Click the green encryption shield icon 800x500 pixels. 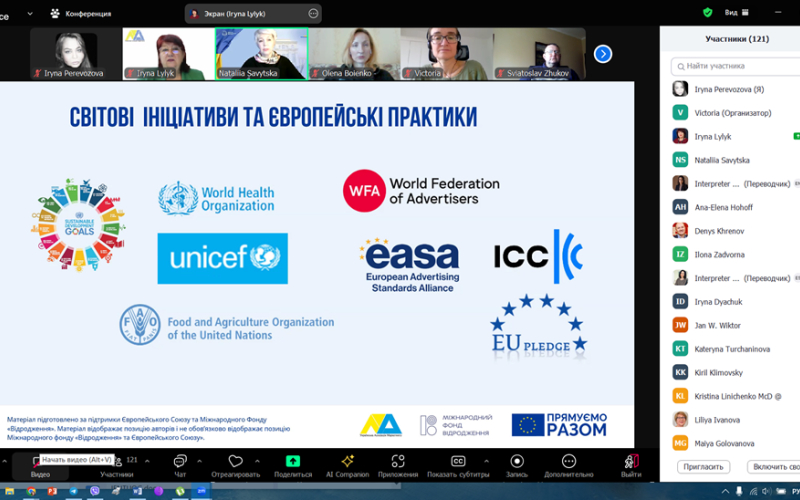[x=707, y=13]
